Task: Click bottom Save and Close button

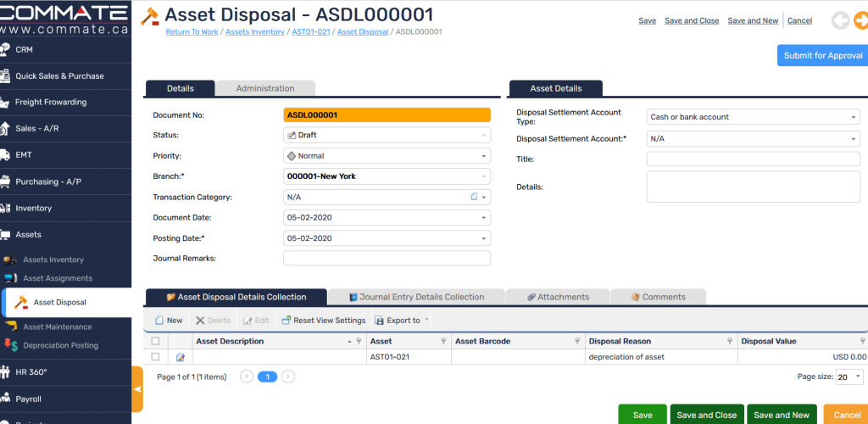Action: pos(707,416)
